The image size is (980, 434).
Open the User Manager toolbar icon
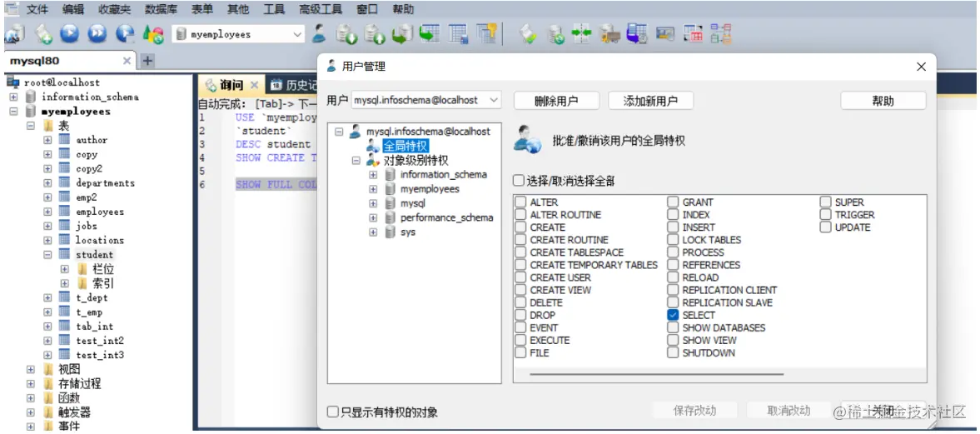(320, 34)
